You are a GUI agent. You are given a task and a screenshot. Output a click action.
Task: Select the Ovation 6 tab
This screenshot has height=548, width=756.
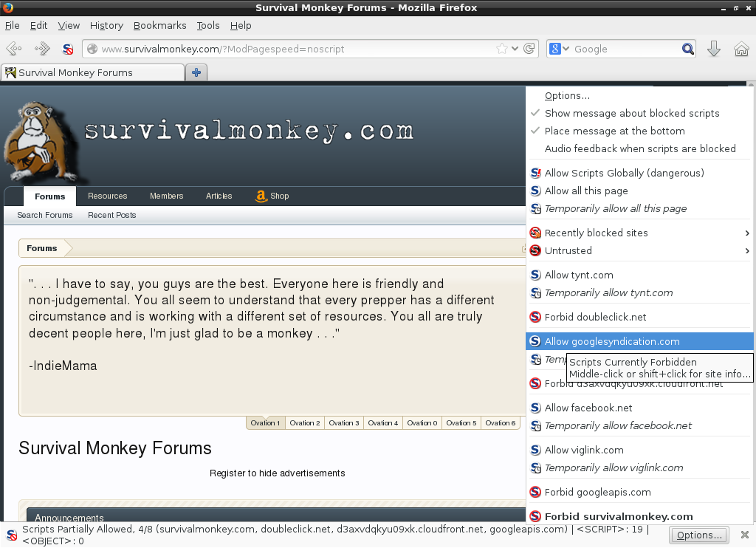(x=500, y=423)
